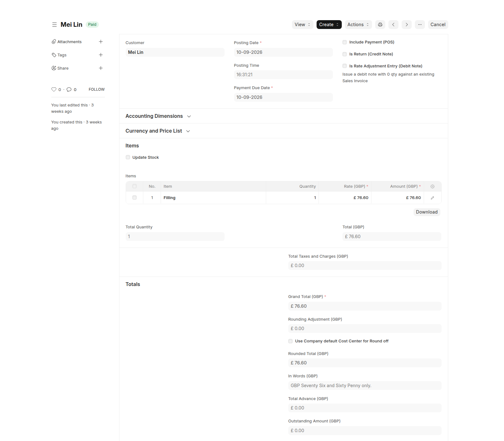Viewport: 504px width, 441px height.
Task: Check Is Return (Credit Note)
Action: coord(345,54)
